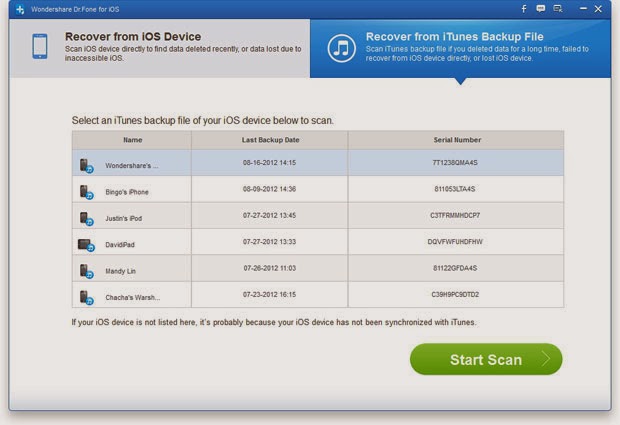Start the scan with the green button

coord(486,359)
